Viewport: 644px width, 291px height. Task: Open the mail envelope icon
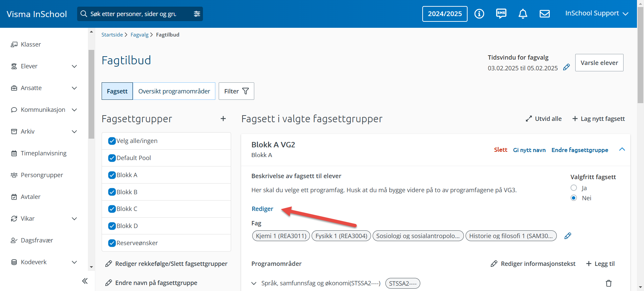click(x=544, y=14)
